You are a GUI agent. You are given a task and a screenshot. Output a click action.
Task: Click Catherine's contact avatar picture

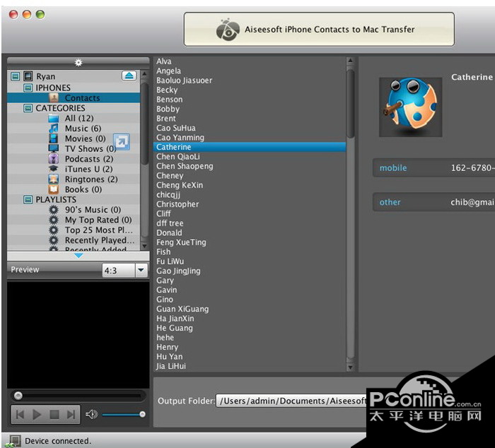tap(410, 107)
